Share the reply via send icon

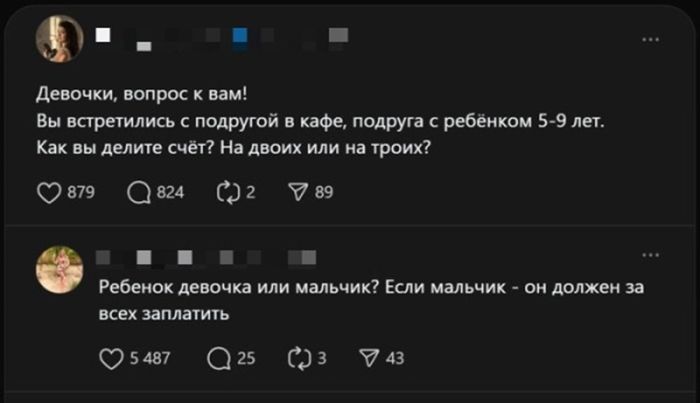tap(368, 359)
